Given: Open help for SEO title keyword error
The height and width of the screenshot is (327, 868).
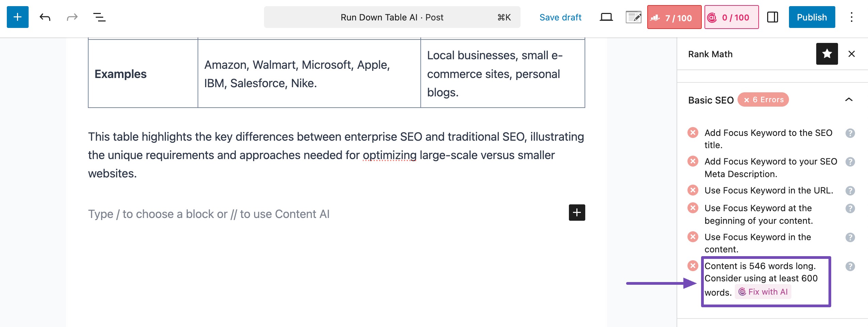Looking at the screenshot, I should pos(850,133).
